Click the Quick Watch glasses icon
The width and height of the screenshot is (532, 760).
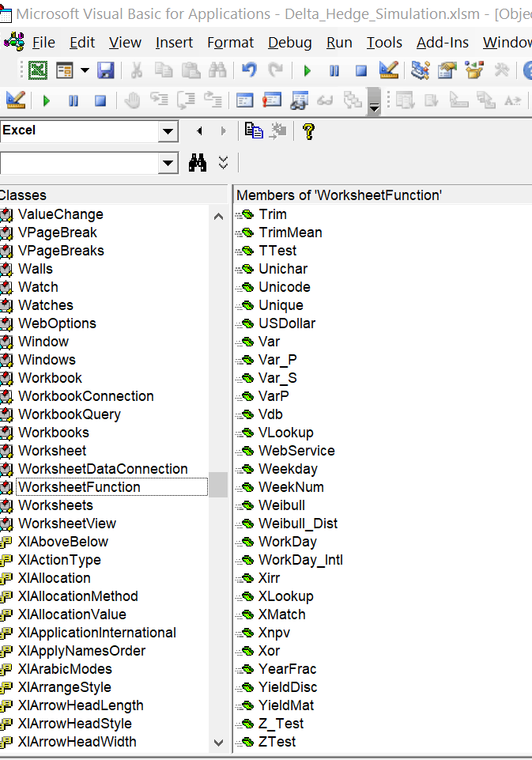pos(325,100)
